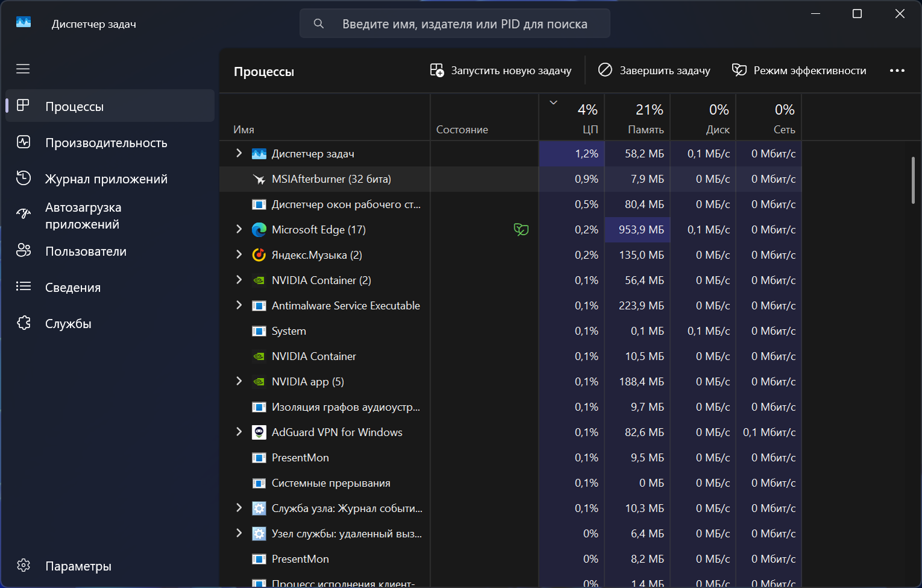Click the Users people icon
Screen dimensions: 922x588
(x=23, y=250)
